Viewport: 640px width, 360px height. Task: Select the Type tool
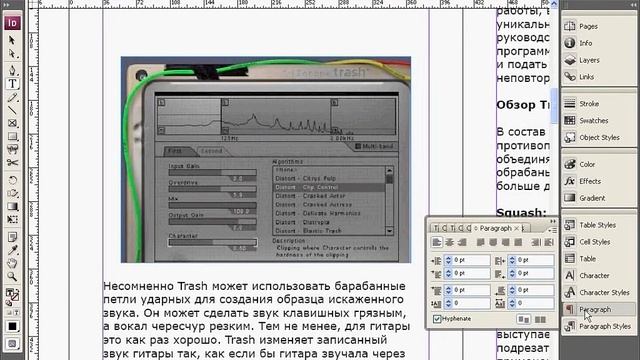point(12,84)
